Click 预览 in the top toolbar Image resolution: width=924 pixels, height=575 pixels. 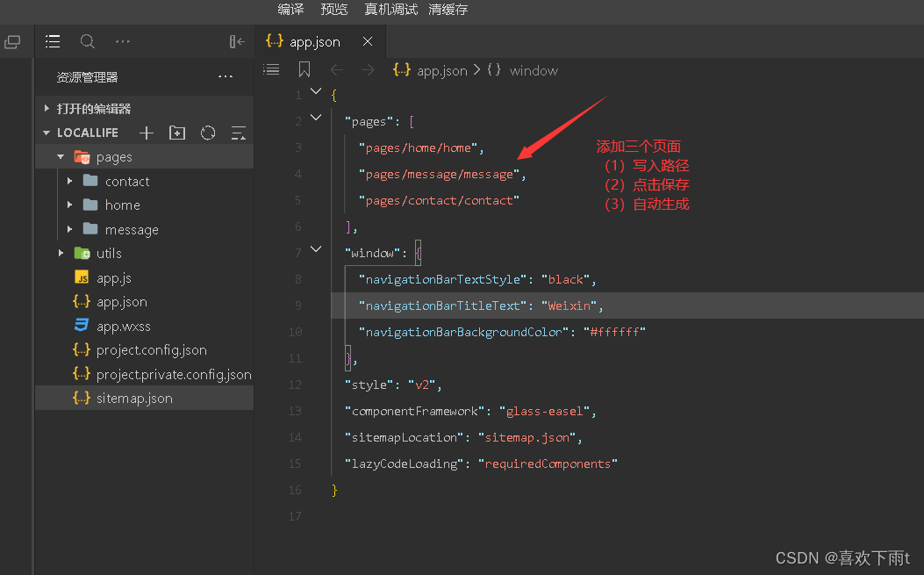click(334, 10)
